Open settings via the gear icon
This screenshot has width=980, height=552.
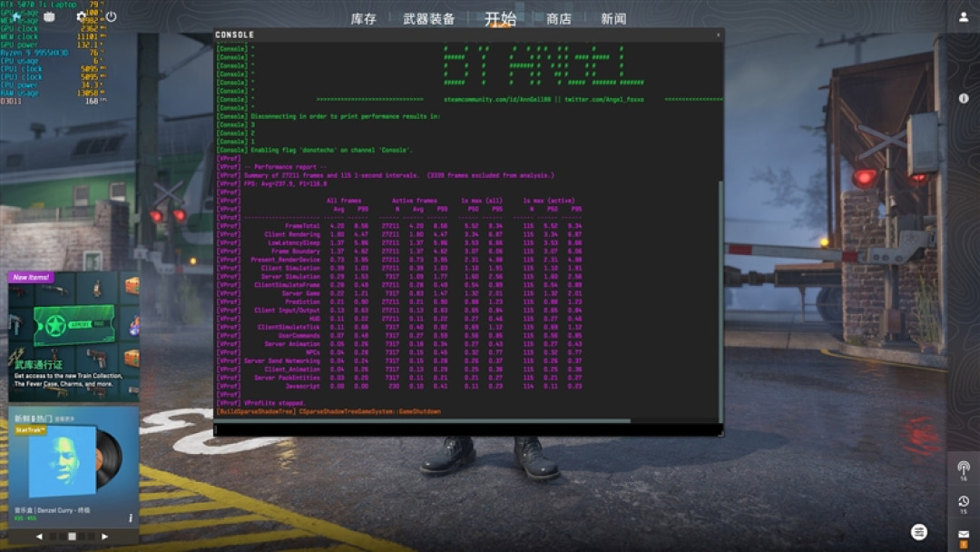tap(81, 17)
